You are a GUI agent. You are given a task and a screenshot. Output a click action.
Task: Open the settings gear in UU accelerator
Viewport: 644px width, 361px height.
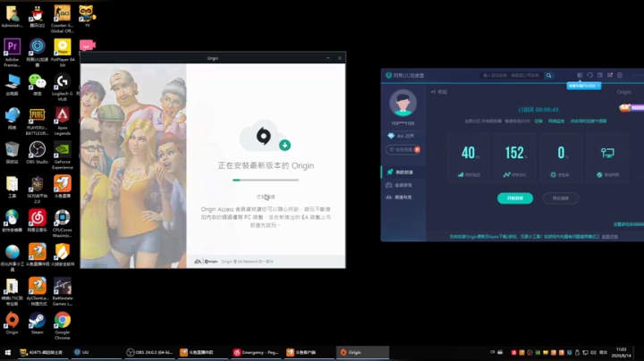[x=620, y=75]
